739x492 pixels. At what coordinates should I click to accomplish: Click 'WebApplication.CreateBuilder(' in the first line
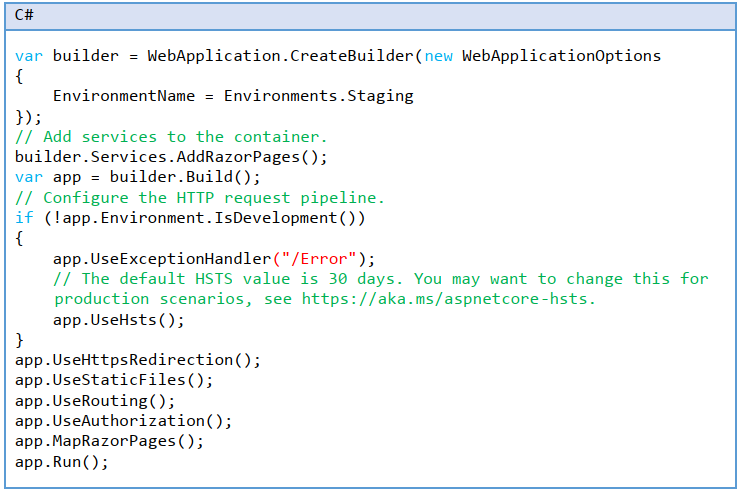[284, 56]
